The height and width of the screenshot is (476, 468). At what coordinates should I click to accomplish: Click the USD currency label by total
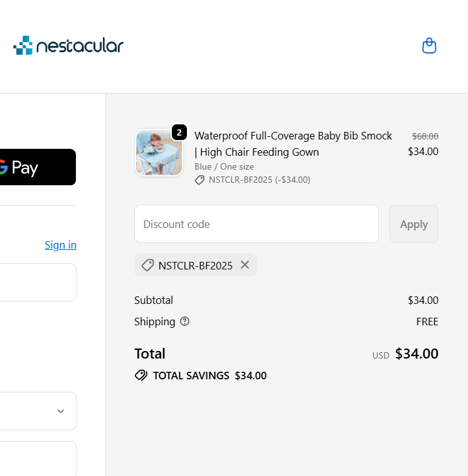pyautogui.click(x=380, y=355)
